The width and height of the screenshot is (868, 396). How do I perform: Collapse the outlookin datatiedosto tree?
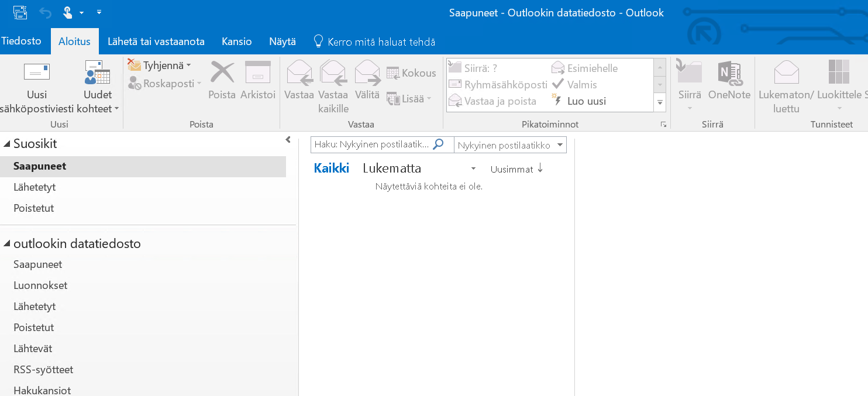coord(6,244)
